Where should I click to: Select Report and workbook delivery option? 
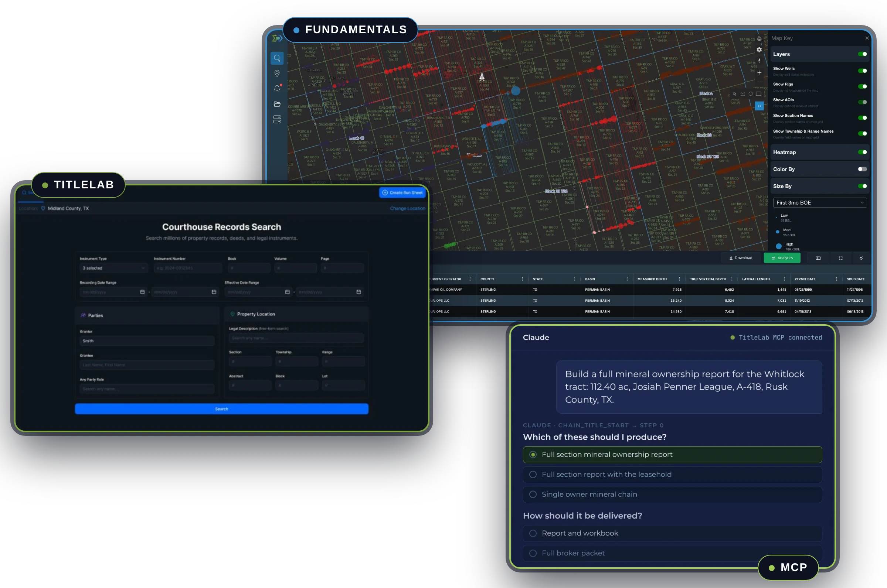pyautogui.click(x=672, y=533)
